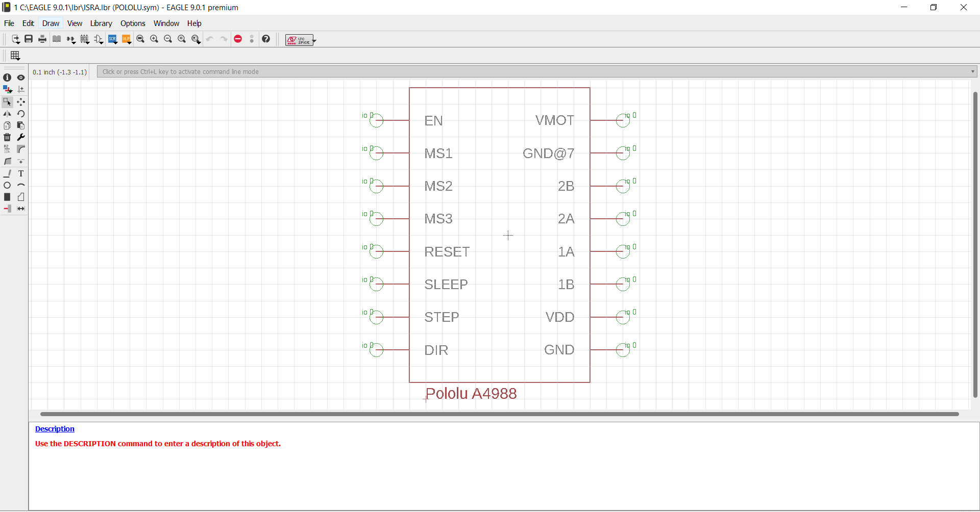Select the Draw Line tool
This screenshot has width=980, height=512.
pyautogui.click(x=7, y=173)
